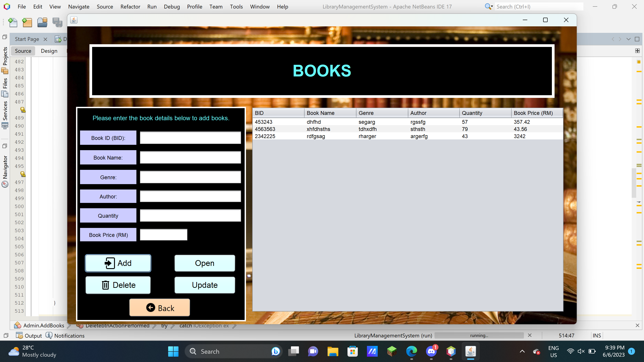This screenshot has width=644, height=362.
Task: Click the running progress bar
Action: (479, 335)
